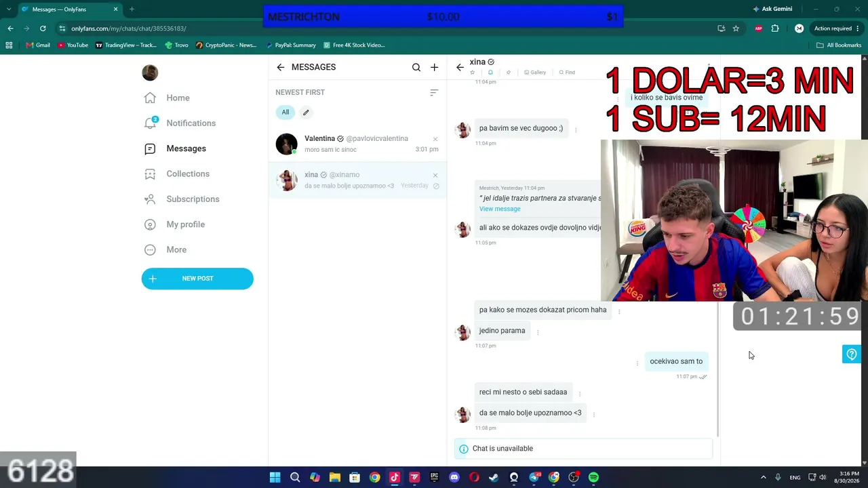
Task: Open options for 'da se malo bolje' message
Action: pyautogui.click(x=593, y=414)
